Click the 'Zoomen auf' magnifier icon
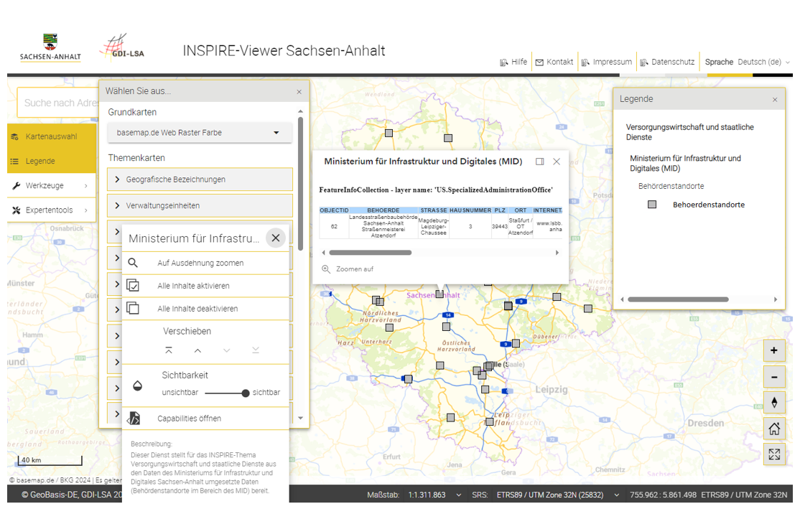This screenshot has height=532, width=800. pyautogui.click(x=326, y=269)
